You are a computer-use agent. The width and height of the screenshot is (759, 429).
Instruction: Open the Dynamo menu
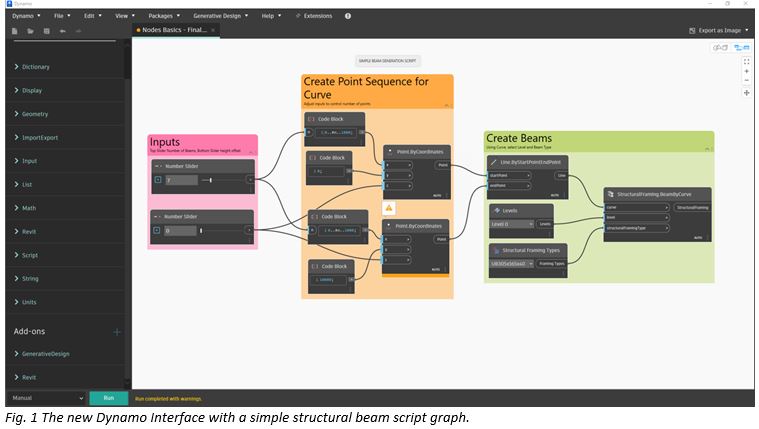26,16
